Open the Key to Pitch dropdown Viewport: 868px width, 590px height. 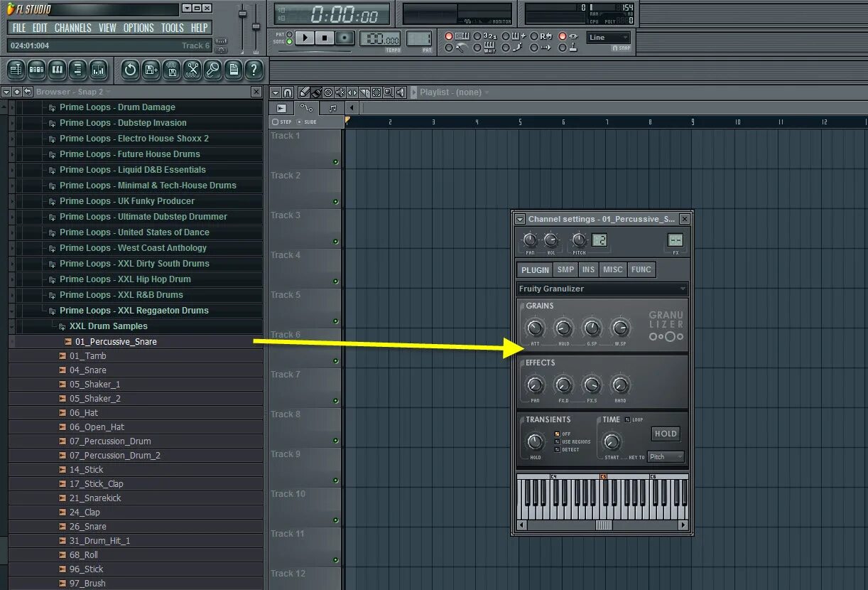[x=666, y=457]
